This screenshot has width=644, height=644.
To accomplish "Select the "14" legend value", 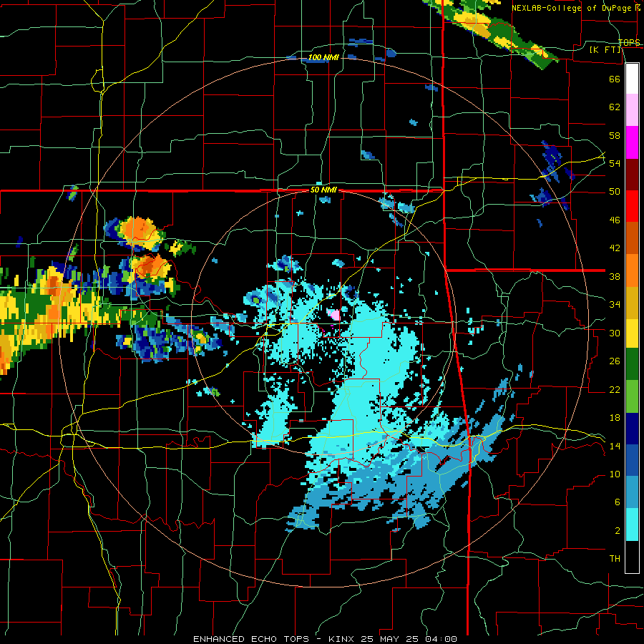I will pyautogui.click(x=615, y=446).
